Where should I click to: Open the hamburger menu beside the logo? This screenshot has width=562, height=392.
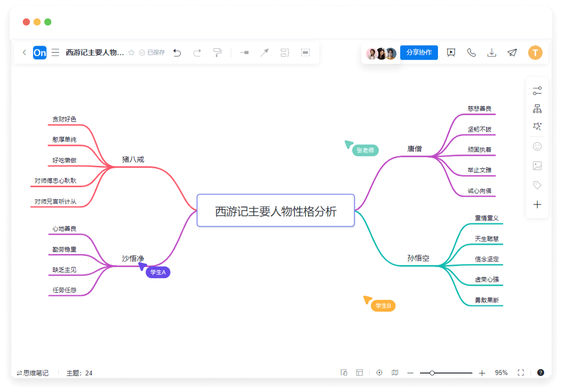pos(55,52)
